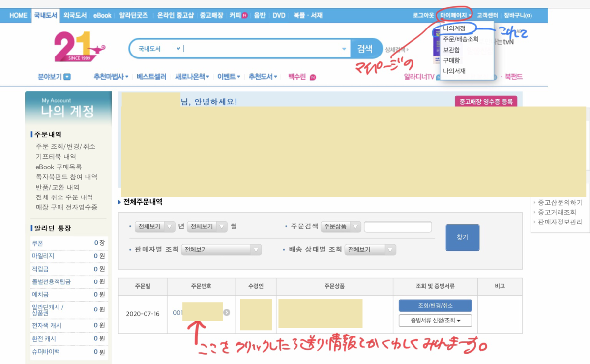
Task: Expand the 증빙서류 신청/조회 dropdown button
Action: pyautogui.click(x=435, y=321)
